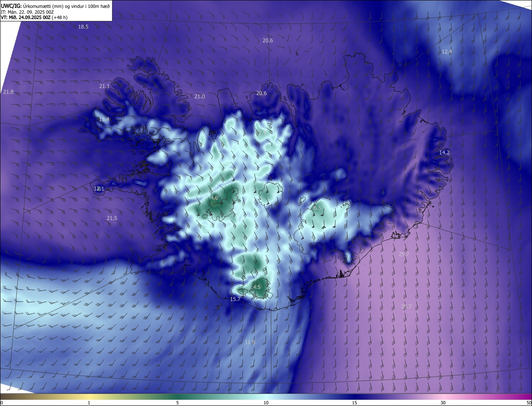
Task: Select the 21.0 value label
Action: pyautogui.click(x=199, y=96)
